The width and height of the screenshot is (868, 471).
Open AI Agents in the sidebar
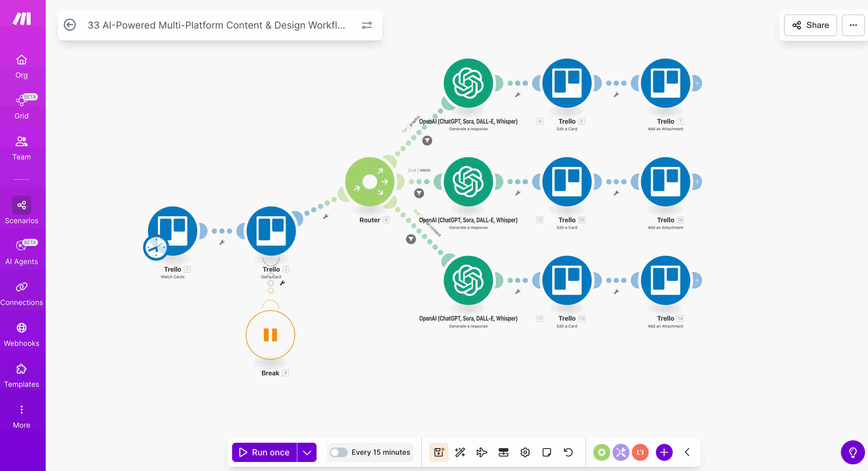point(22,253)
